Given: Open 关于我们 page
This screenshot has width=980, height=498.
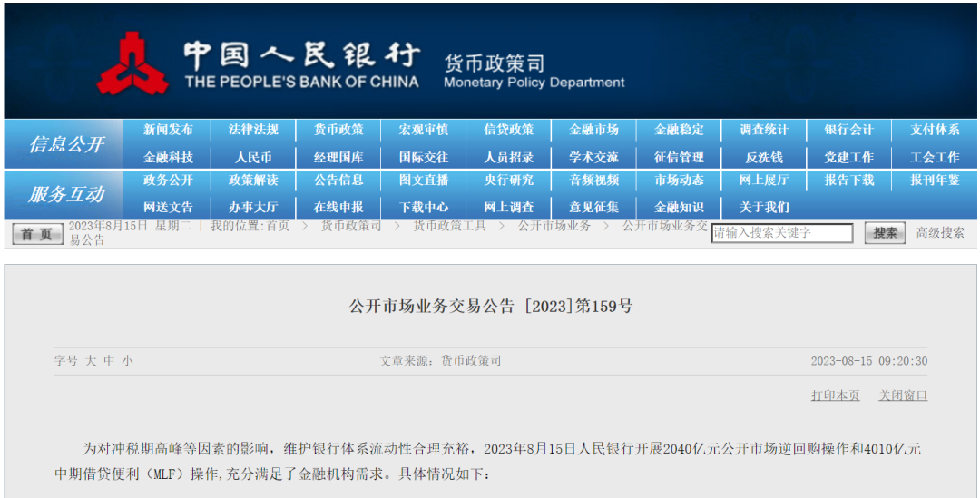Looking at the screenshot, I should (x=764, y=207).
